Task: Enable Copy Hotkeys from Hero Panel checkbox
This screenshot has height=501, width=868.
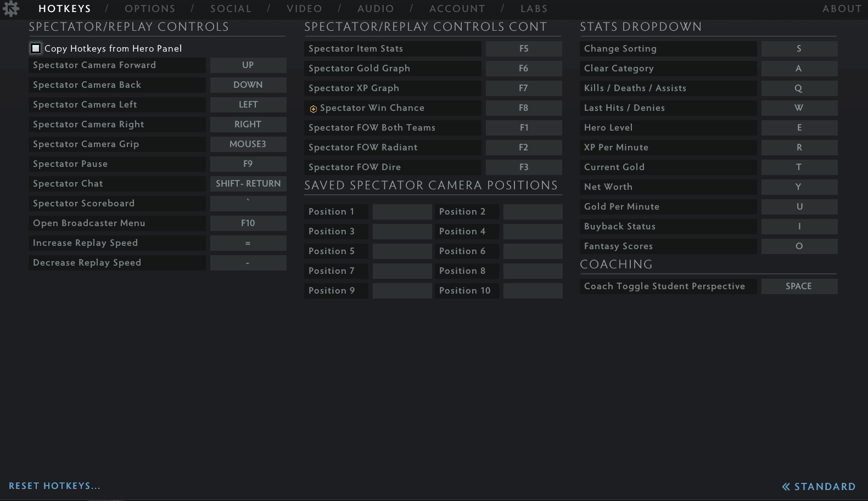Action: [x=36, y=48]
